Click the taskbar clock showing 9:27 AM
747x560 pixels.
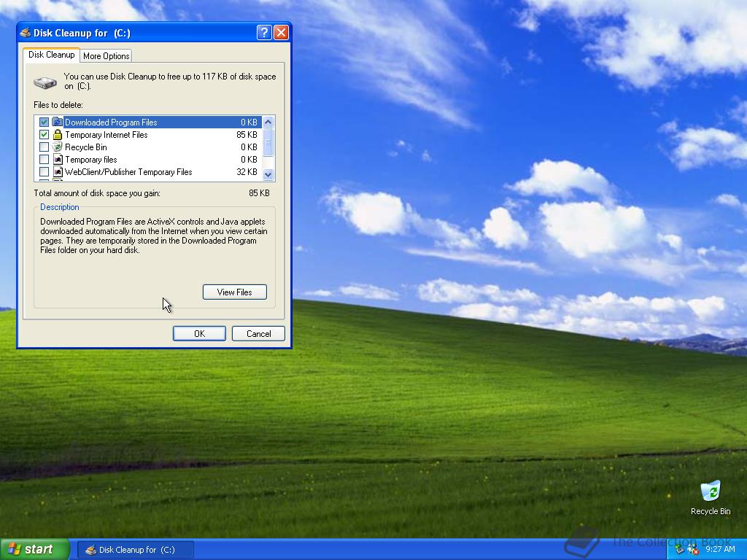click(720, 549)
